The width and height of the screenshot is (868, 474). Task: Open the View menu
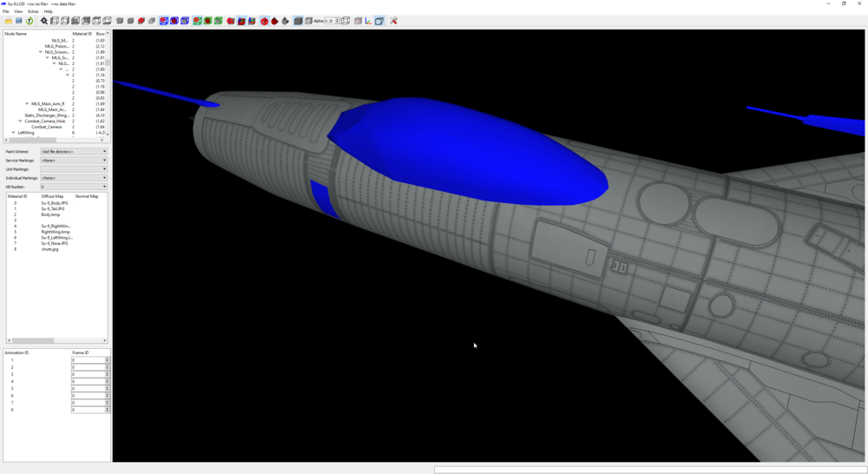(18, 11)
